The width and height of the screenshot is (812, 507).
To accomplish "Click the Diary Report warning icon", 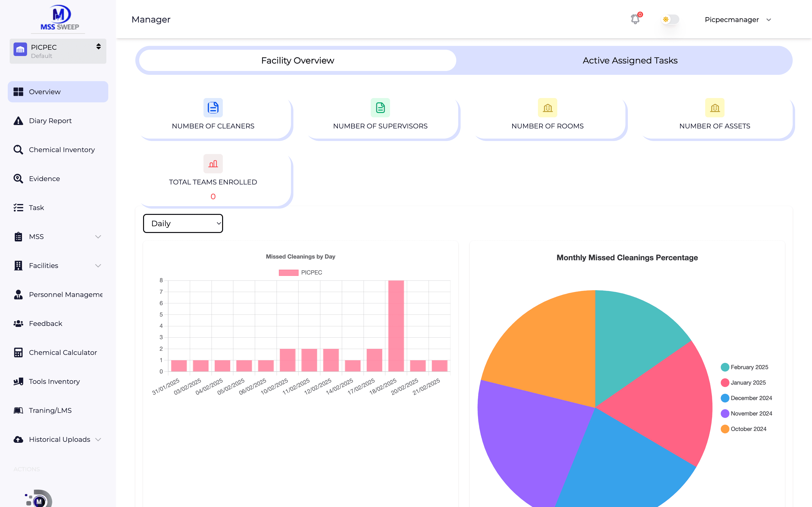I will [18, 121].
